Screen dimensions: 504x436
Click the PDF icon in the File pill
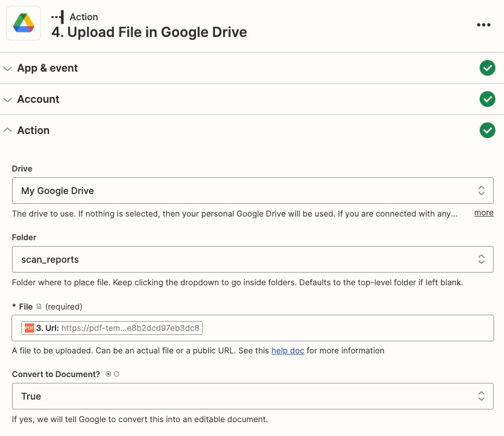click(x=29, y=328)
